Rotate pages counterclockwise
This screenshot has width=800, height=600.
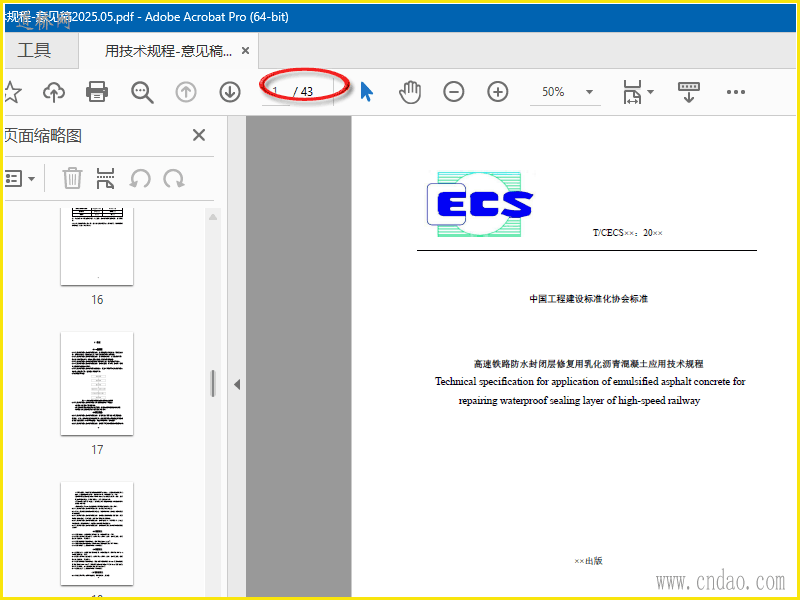point(140,179)
